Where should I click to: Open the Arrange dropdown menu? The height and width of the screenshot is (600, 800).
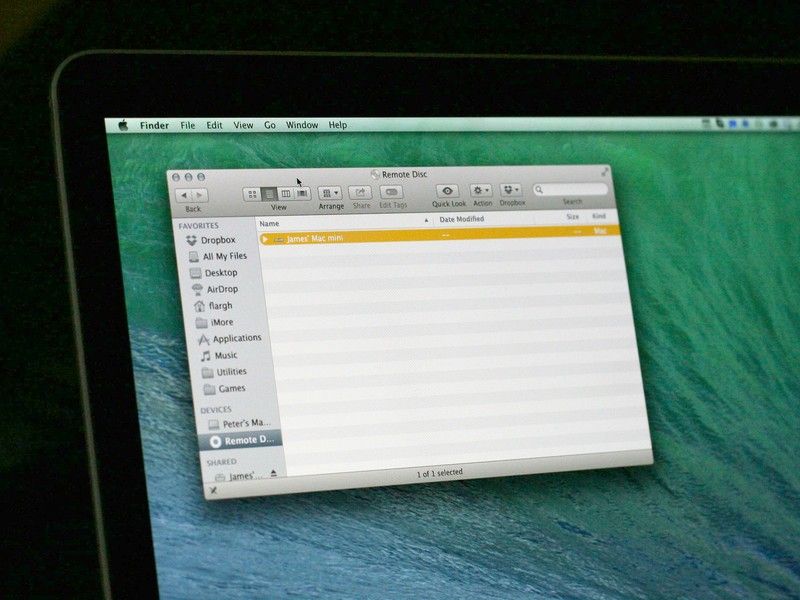330,192
